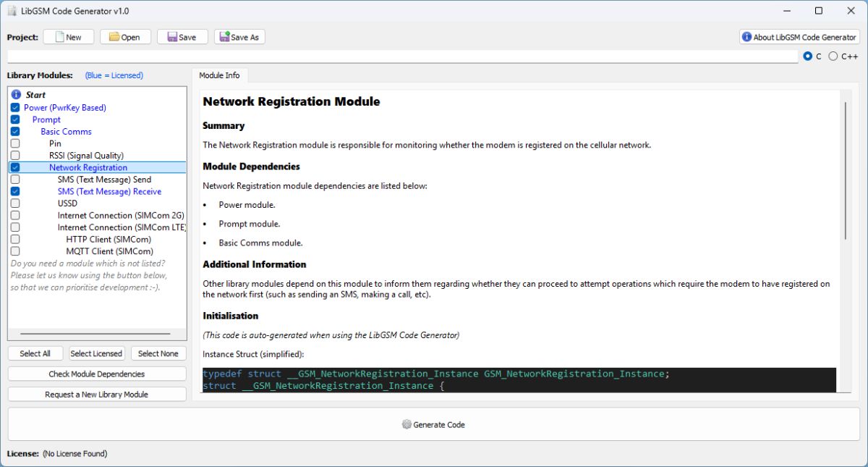Viewport: 868px width, 467px height.
Task: Check Internet Connection (SIMCom LTE) checkbox
Action: (15, 227)
